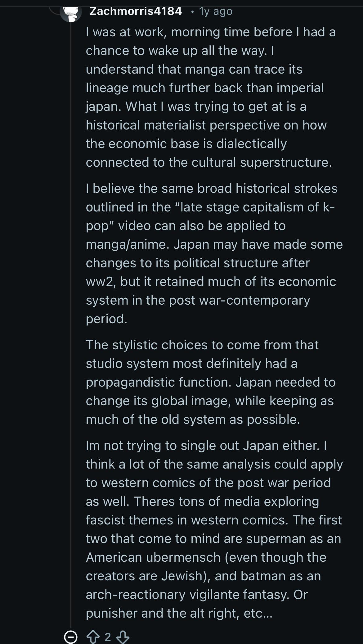The height and width of the screenshot is (644, 363).
Task: Downvote Zachmorris4184's comment
Action: pyautogui.click(x=123, y=637)
